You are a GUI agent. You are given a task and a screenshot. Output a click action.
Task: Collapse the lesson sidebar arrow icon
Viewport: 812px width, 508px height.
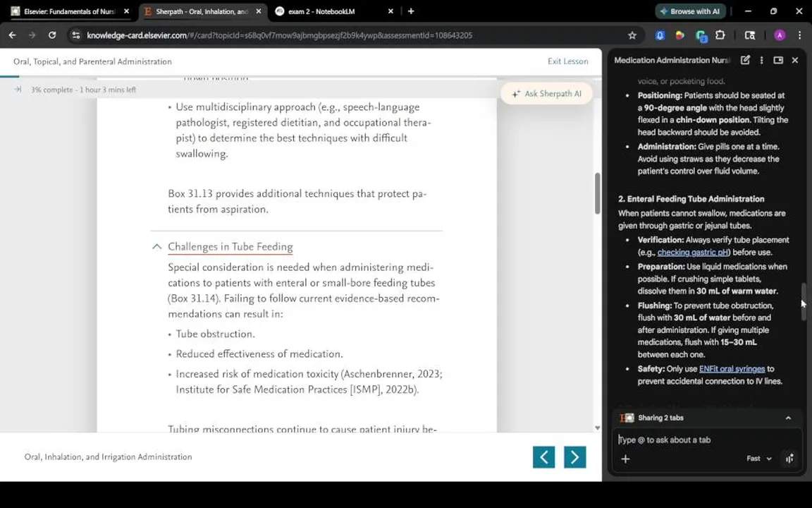[18, 90]
